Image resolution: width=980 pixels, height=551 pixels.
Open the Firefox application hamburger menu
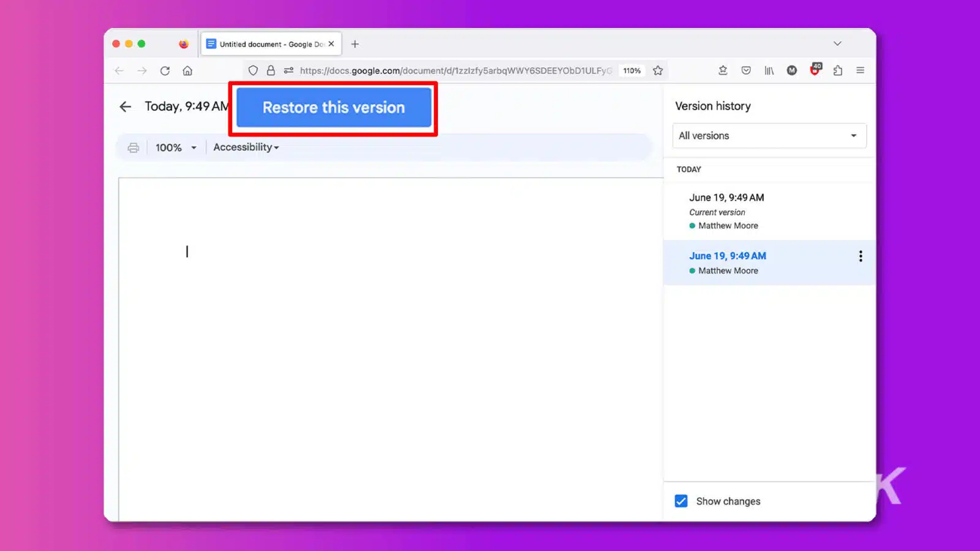861,70
